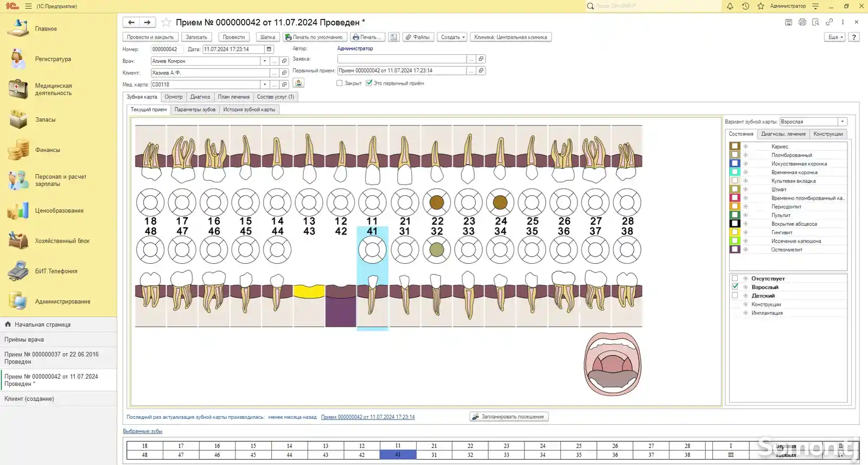Open Вариант зубной карты dropdown
Viewport: 868px width, 465px height.
[843, 122]
